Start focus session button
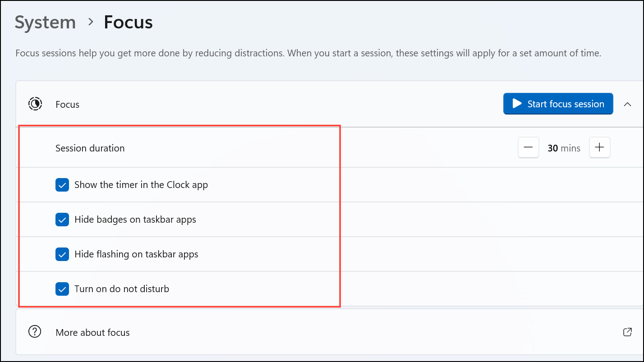The image size is (644, 362). coord(558,104)
